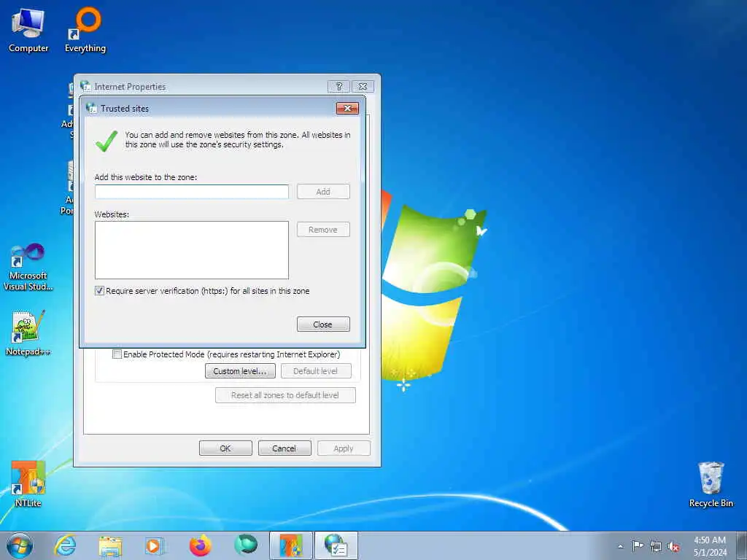Click the Trusted sites title icon
747x560 pixels.
coord(91,108)
